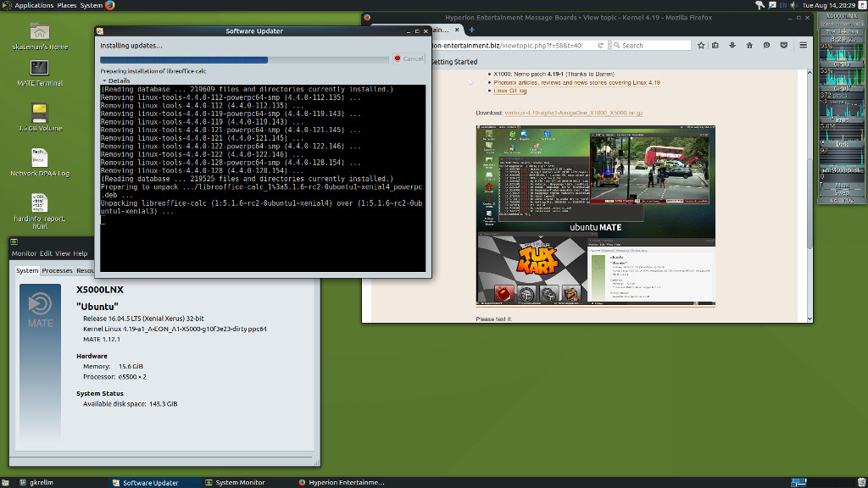
Task: Open the Places menu
Action: coord(67,5)
